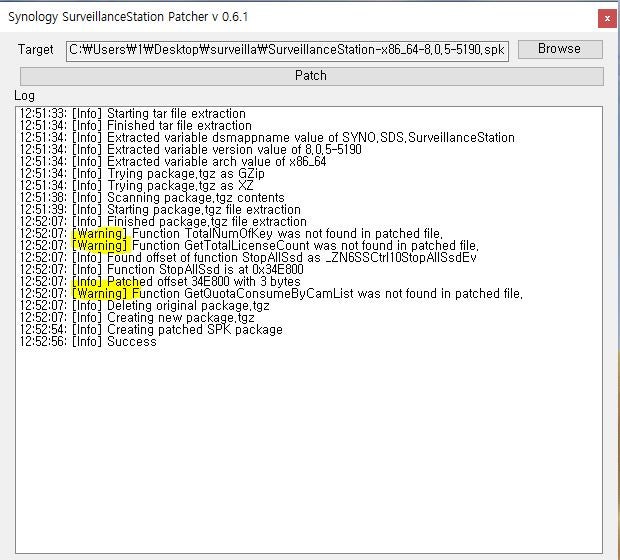
Task: Select the GetQuotaConsumeByCamList warning line
Action: 271,293
